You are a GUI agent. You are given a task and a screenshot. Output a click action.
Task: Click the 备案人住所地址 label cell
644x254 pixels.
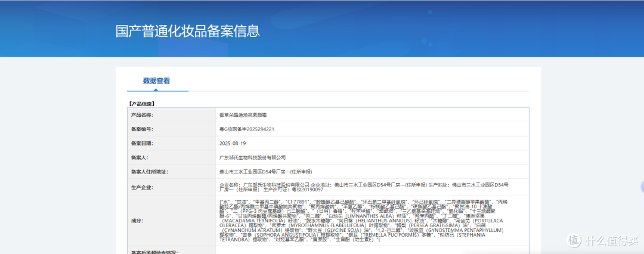click(x=171, y=171)
